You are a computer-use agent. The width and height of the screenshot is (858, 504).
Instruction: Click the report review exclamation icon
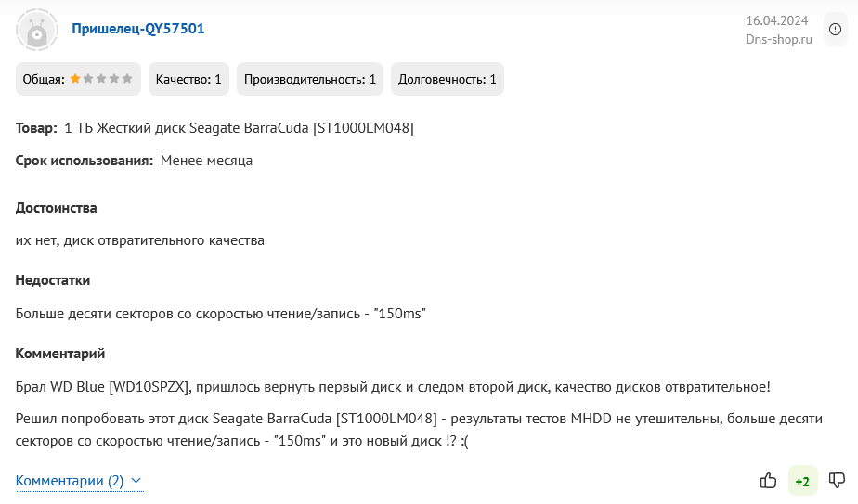point(835,30)
